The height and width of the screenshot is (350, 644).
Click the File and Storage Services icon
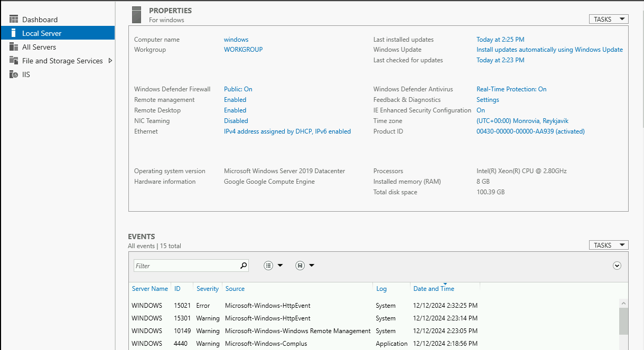coord(14,61)
